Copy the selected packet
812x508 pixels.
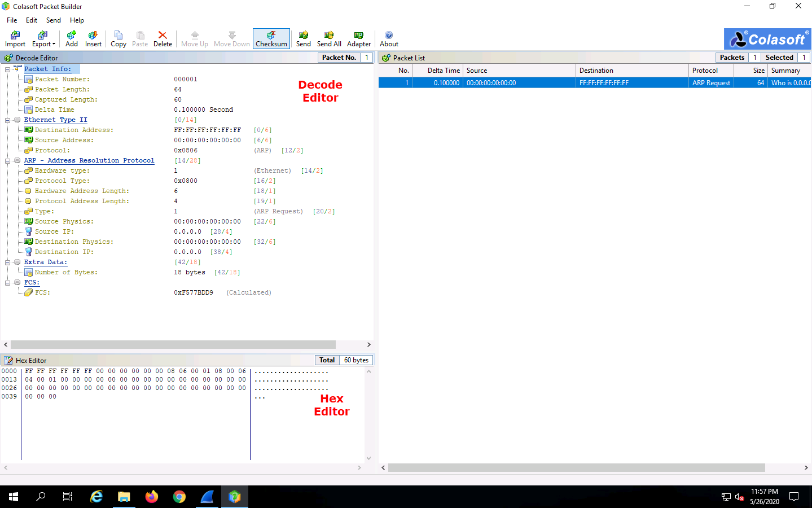click(118, 39)
